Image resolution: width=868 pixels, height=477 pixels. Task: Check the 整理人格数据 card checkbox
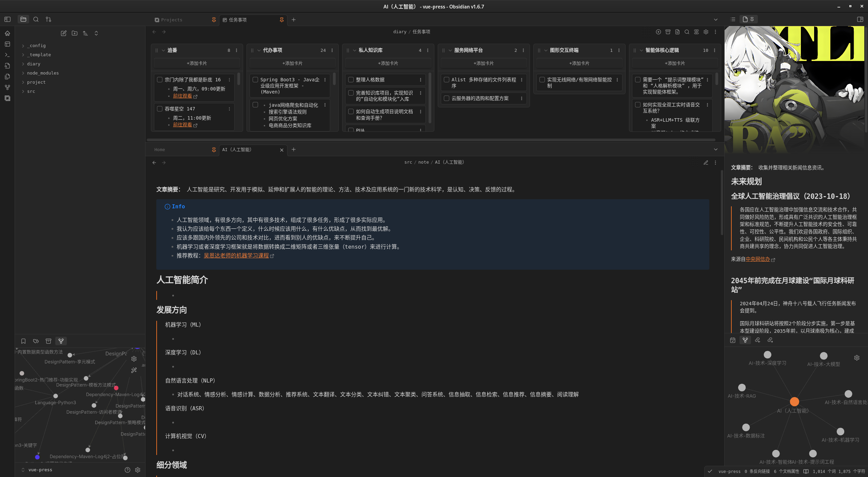351,80
